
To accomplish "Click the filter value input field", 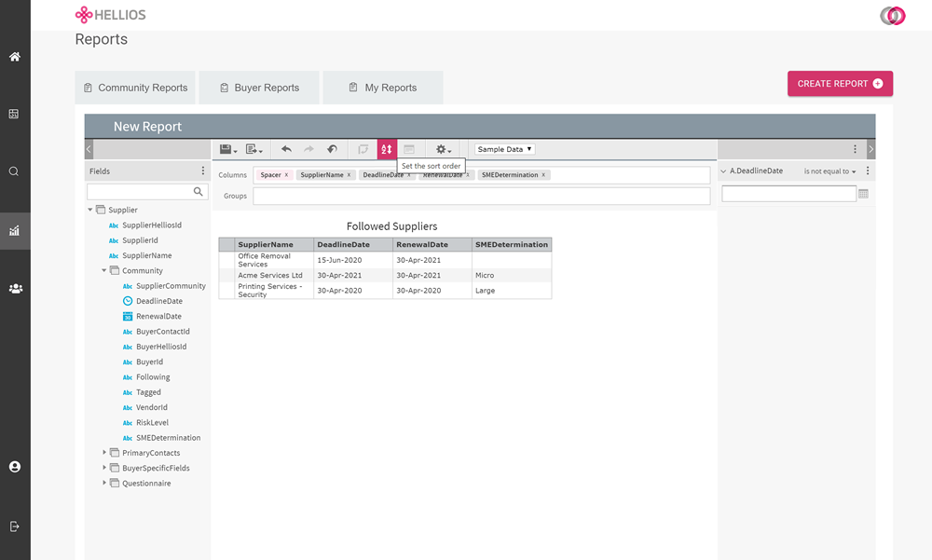I will coord(788,194).
